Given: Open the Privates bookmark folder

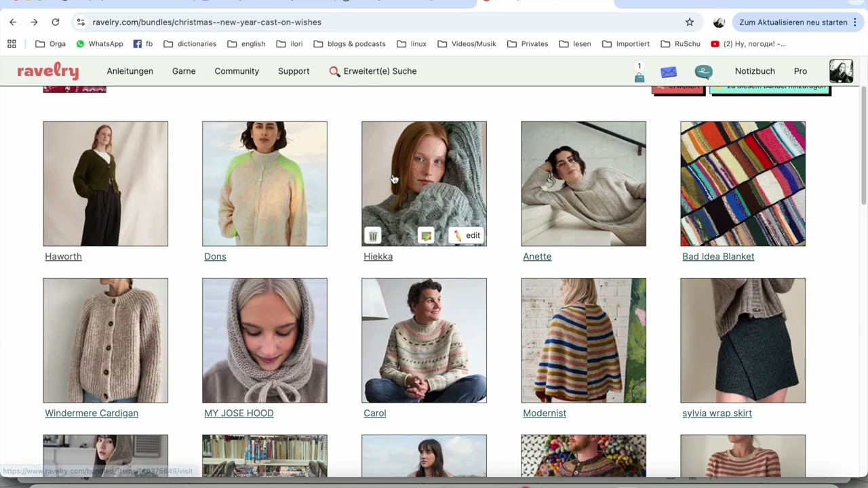Looking at the screenshot, I should (x=528, y=44).
